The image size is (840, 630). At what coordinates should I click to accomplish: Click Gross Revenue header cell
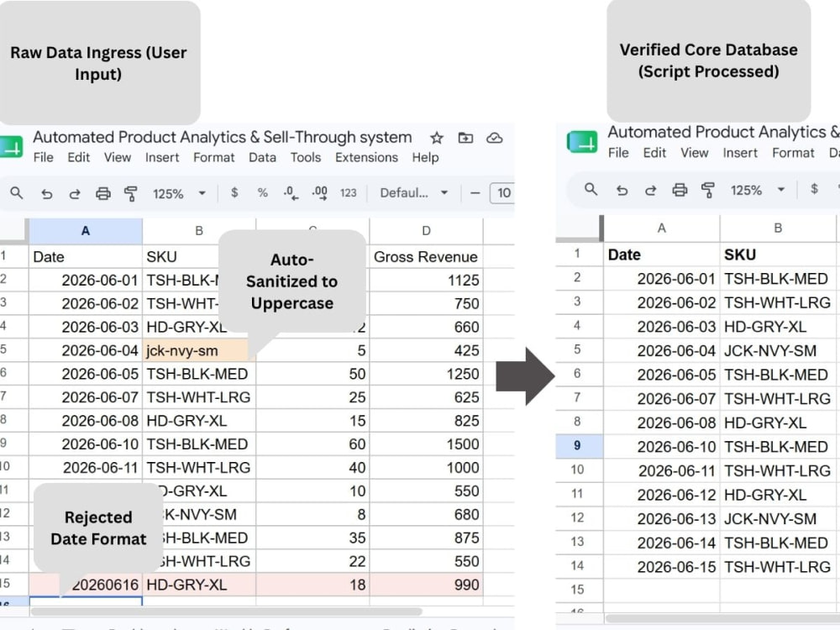pyautogui.click(x=426, y=256)
